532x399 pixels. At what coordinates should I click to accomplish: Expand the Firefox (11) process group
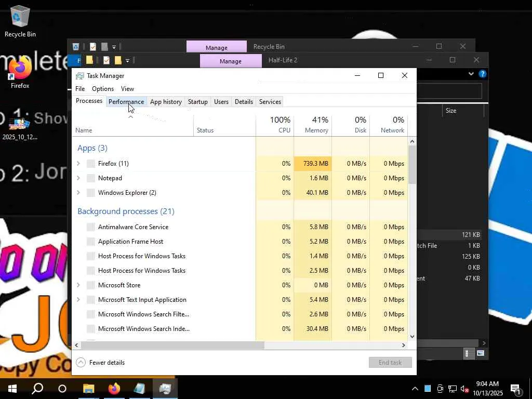pyautogui.click(x=78, y=164)
